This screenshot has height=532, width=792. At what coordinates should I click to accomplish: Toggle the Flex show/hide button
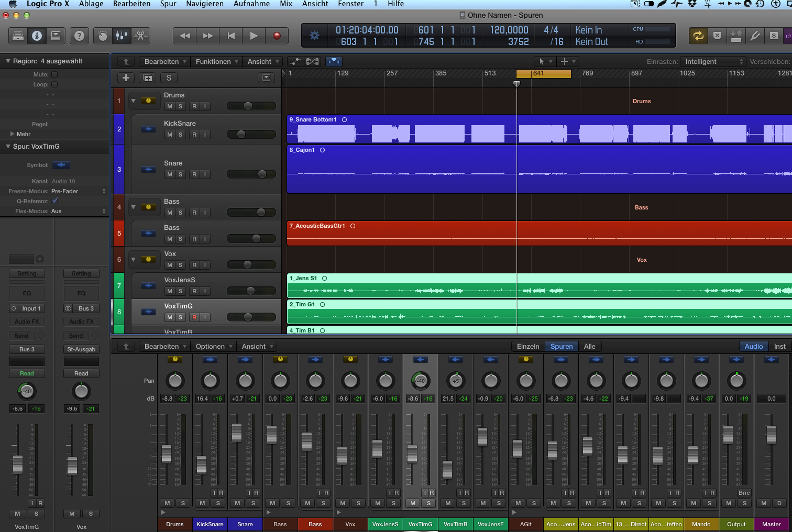click(313, 61)
